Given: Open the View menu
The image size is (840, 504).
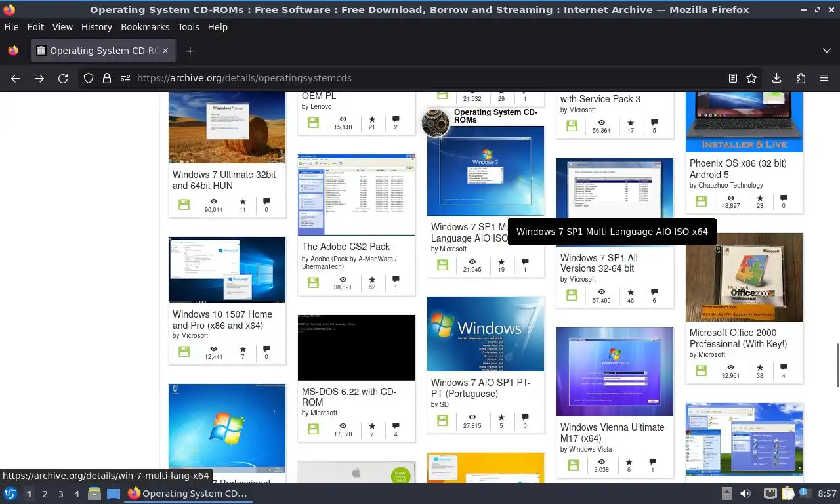Looking at the screenshot, I should point(62,27).
